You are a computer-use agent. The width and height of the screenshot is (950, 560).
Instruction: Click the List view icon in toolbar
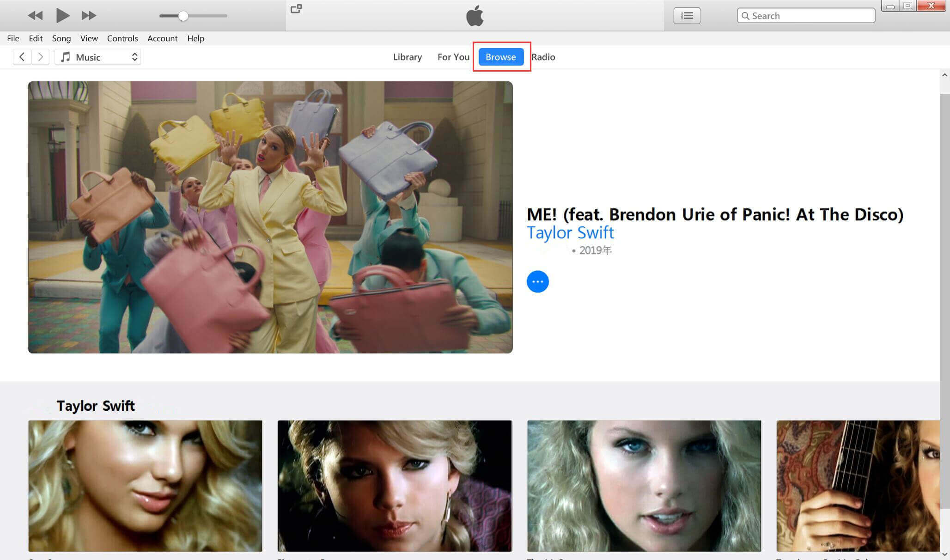(x=688, y=15)
